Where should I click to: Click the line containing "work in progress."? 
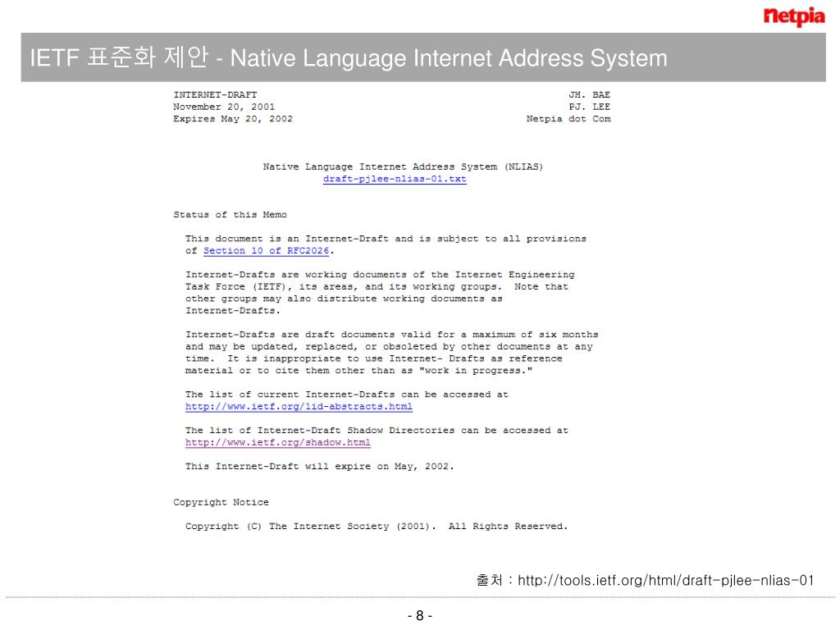coord(358,371)
